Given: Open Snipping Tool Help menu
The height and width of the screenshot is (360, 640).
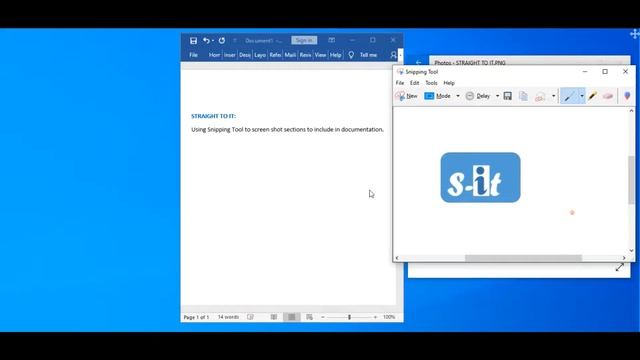Looking at the screenshot, I should (x=449, y=83).
